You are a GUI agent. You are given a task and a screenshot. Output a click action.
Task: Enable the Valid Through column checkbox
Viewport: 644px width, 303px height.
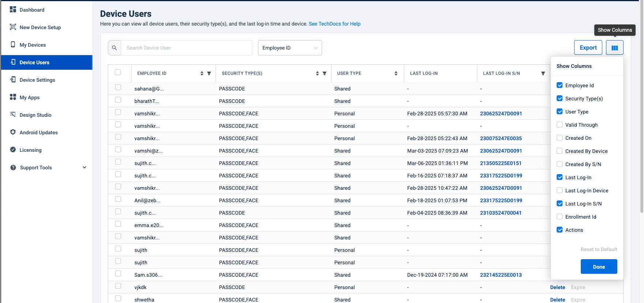(x=560, y=125)
